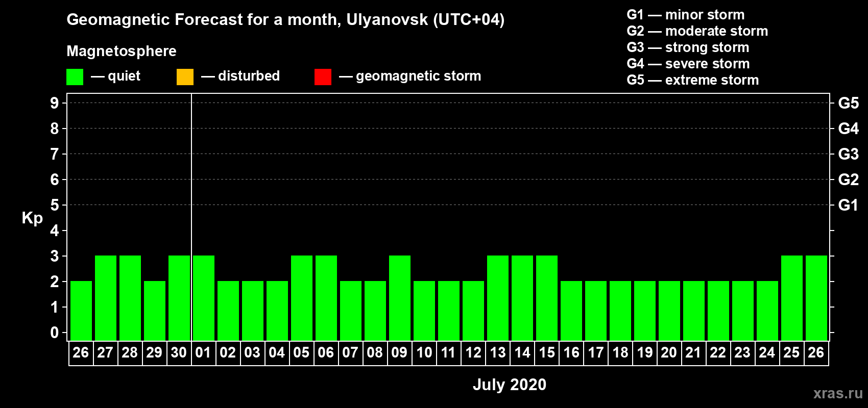This screenshot has width=868, height=408.
Task: Click the G5 right axis label
Action: pyautogui.click(x=848, y=103)
